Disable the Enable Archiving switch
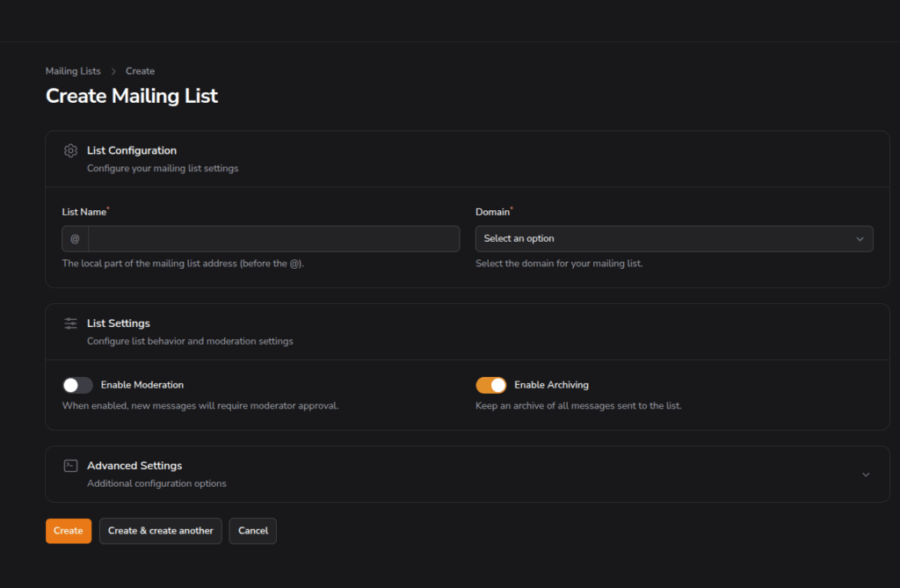This screenshot has height=588, width=900. pos(490,385)
